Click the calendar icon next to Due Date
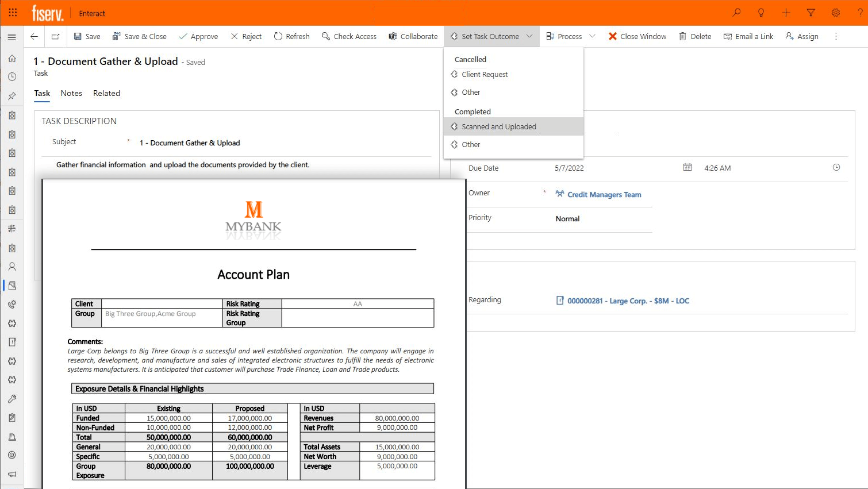The height and width of the screenshot is (489, 868). [x=688, y=167]
